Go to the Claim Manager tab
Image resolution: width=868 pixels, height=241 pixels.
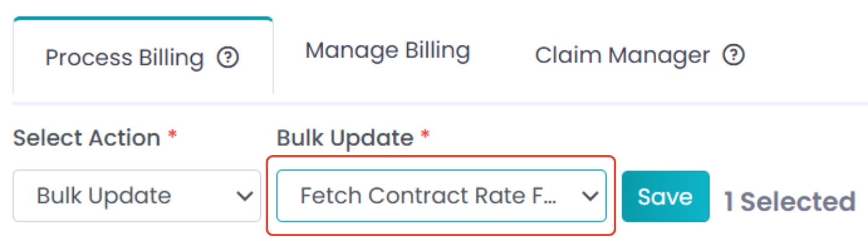[x=639, y=55]
